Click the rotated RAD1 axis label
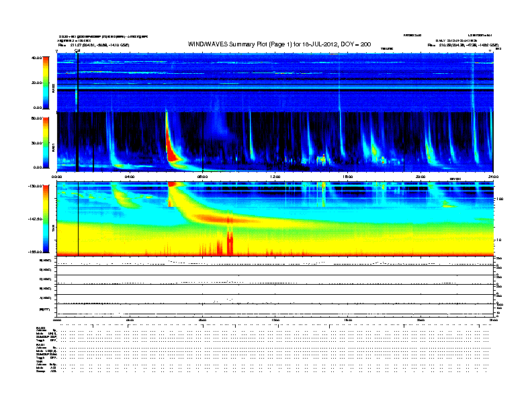This screenshot has height=411, width=532. (54, 147)
